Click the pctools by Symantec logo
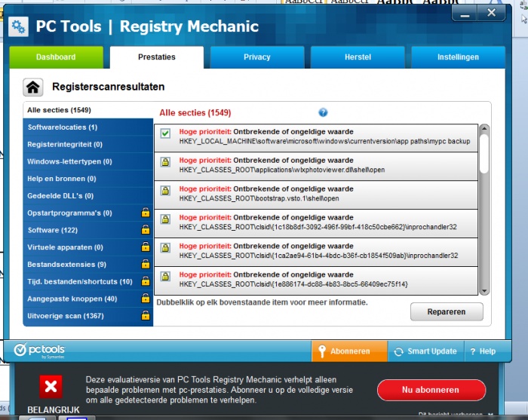Image resolution: width=528 pixels, height=420 pixels. [39, 351]
